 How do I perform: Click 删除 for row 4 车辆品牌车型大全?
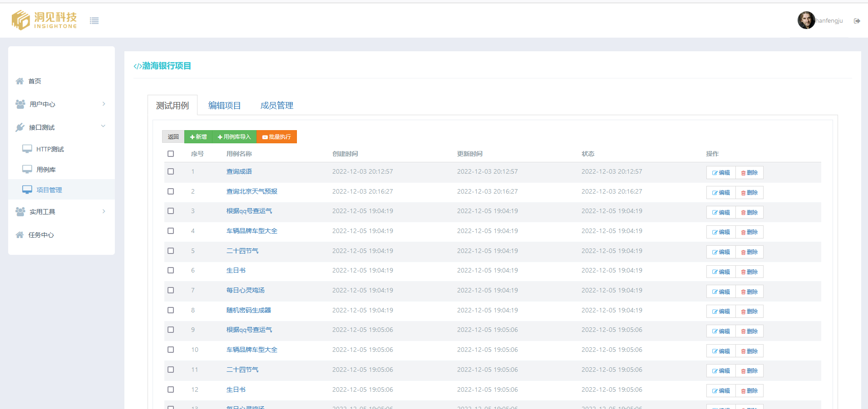(750, 232)
